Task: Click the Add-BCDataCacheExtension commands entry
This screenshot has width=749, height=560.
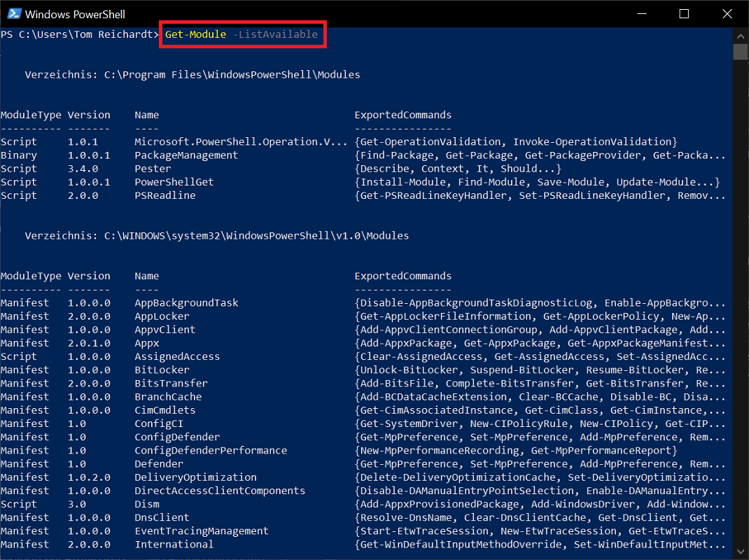Action: click(540, 397)
